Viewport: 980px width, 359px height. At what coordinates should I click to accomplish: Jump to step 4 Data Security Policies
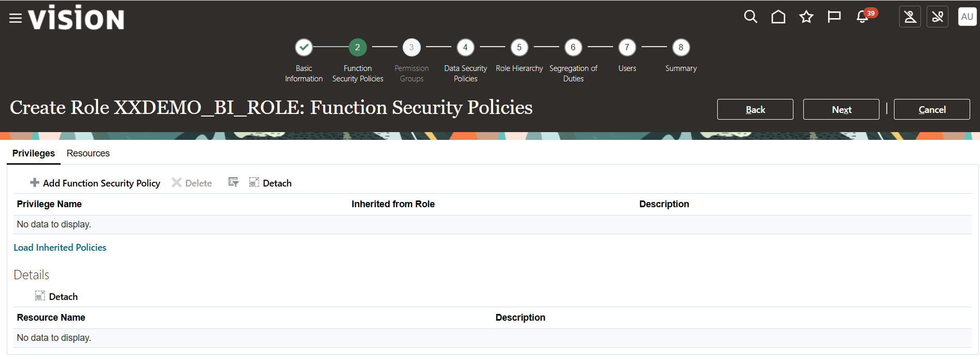click(465, 48)
